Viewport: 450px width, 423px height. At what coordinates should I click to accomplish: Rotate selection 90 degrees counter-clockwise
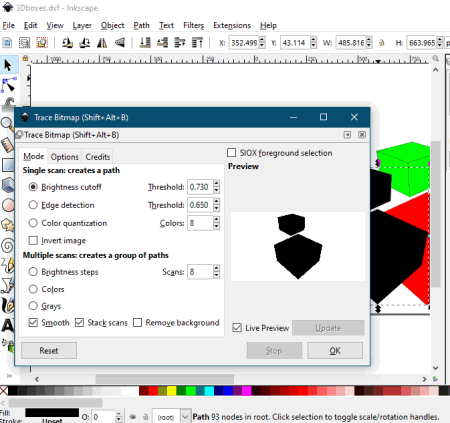tap(68, 43)
